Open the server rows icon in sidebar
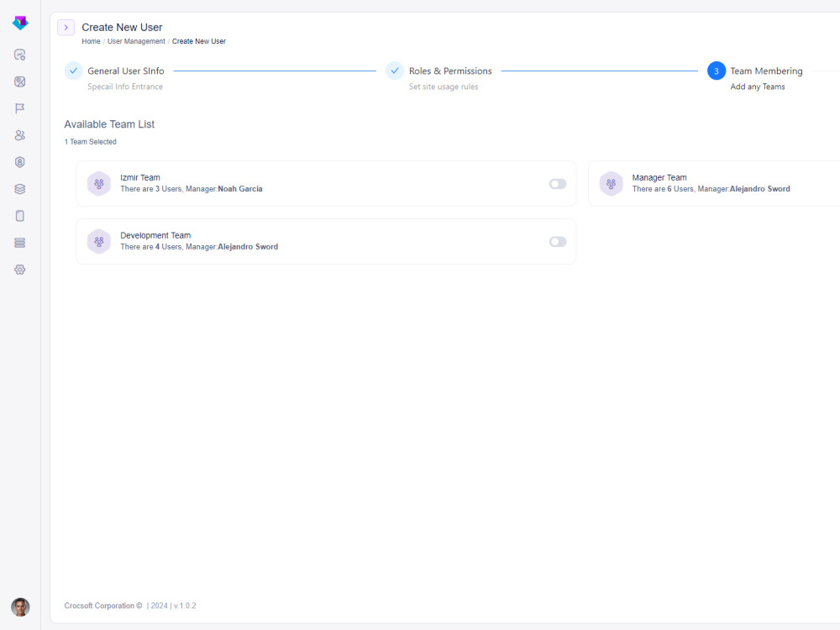The width and height of the screenshot is (840, 630). point(20,243)
